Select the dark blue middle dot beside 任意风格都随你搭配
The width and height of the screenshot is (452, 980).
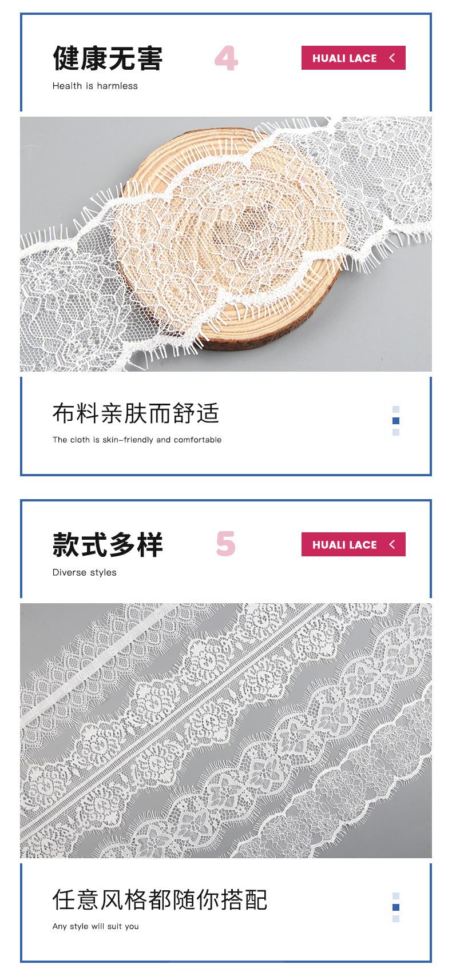(396, 907)
